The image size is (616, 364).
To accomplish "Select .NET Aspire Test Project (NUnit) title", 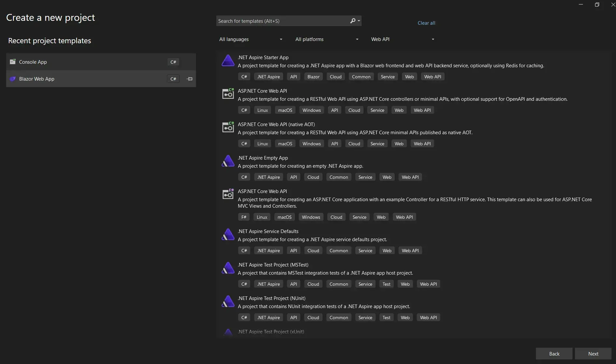I will pos(271,298).
